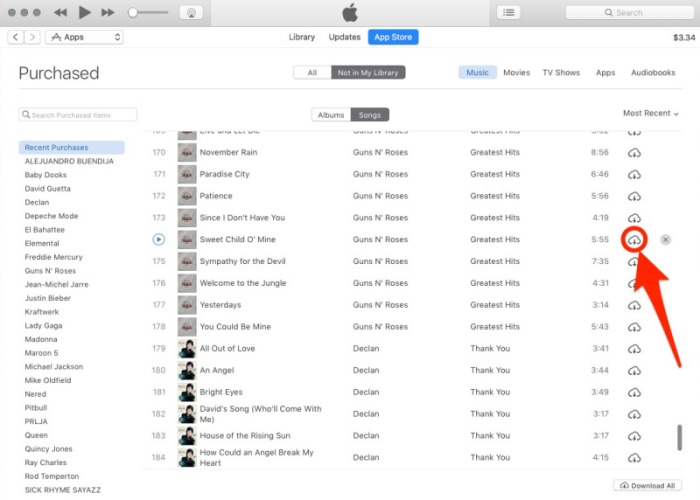Select David Guetta in sidebar

point(47,188)
